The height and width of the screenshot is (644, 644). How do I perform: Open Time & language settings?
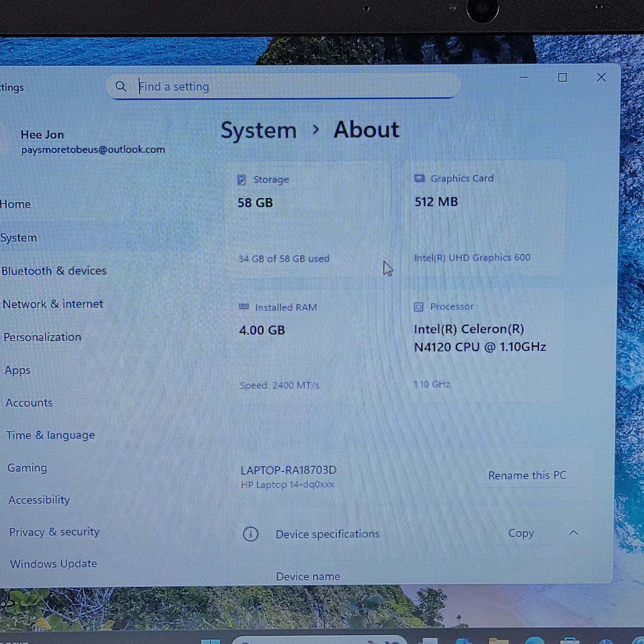click(50, 435)
